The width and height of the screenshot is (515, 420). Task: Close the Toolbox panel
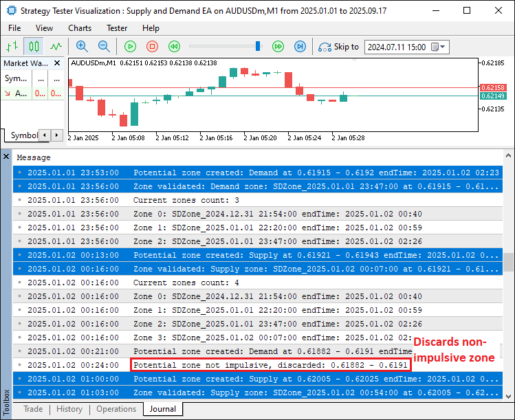[x=6, y=157]
